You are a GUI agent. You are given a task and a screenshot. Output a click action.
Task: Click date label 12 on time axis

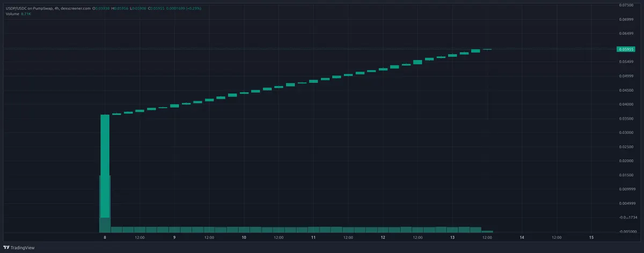point(383,237)
